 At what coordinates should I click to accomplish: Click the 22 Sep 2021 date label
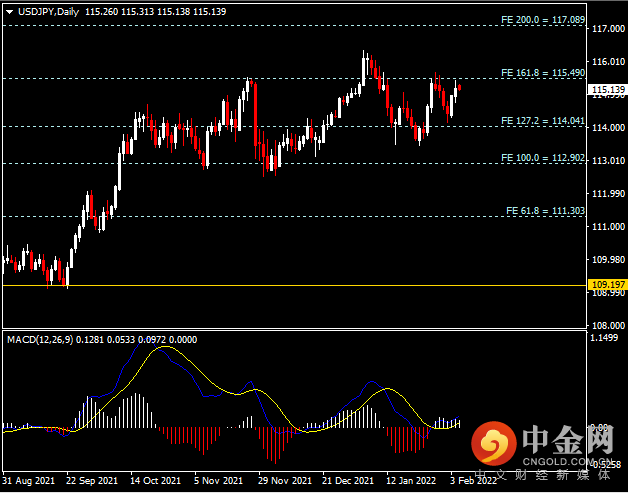(92, 480)
